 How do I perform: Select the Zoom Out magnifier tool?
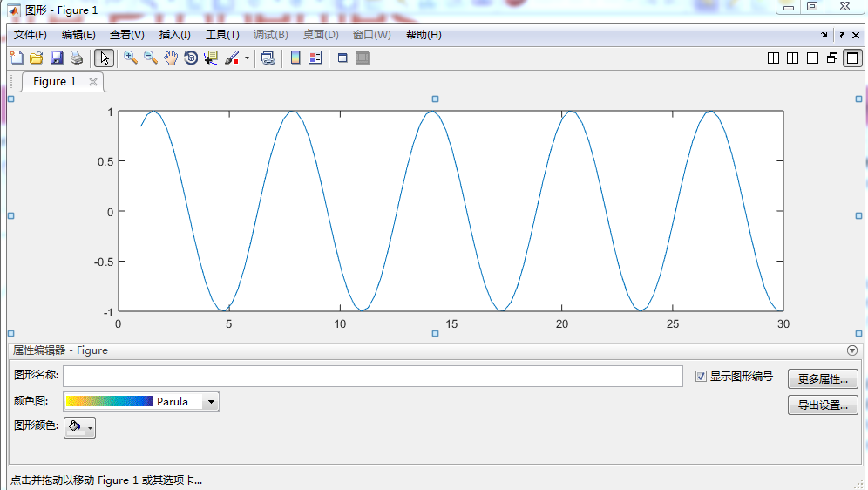tap(151, 58)
